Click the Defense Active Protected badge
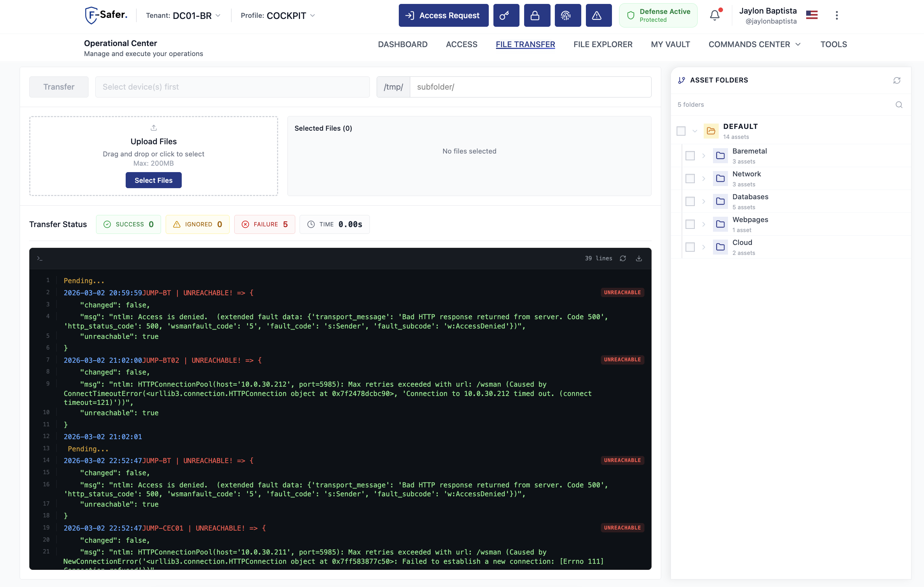Image resolution: width=924 pixels, height=587 pixels. [x=658, y=15]
